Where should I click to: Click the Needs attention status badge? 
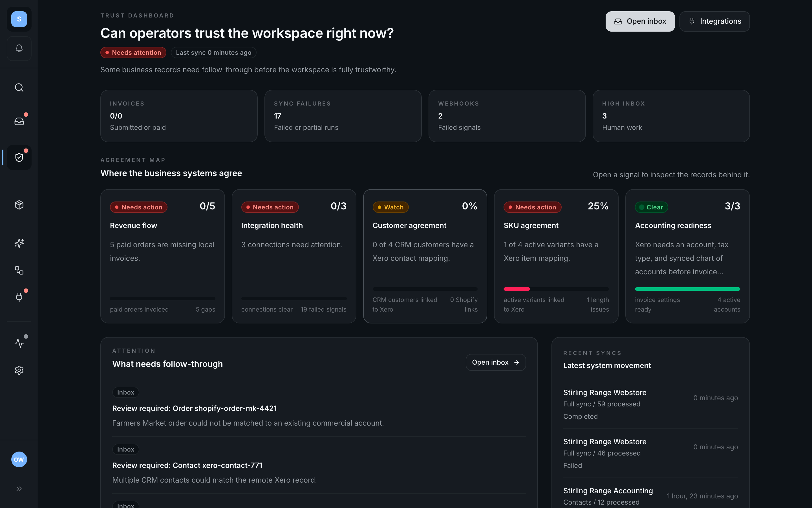tap(133, 52)
